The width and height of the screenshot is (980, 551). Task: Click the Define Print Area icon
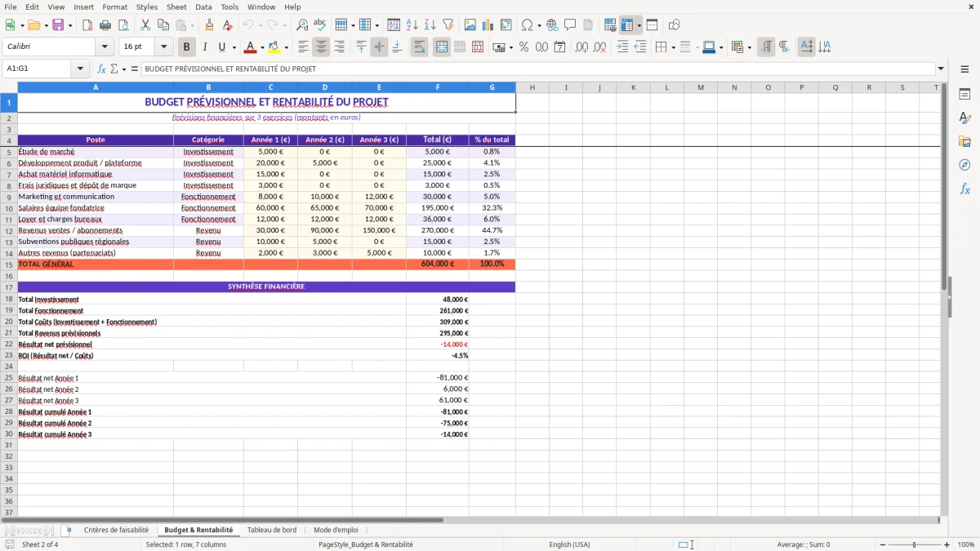click(x=610, y=25)
